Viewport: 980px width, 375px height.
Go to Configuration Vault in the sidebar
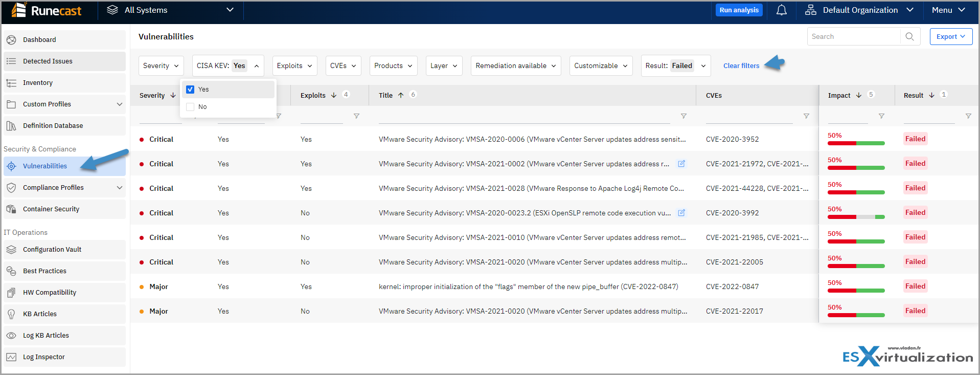pyautogui.click(x=52, y=250)
